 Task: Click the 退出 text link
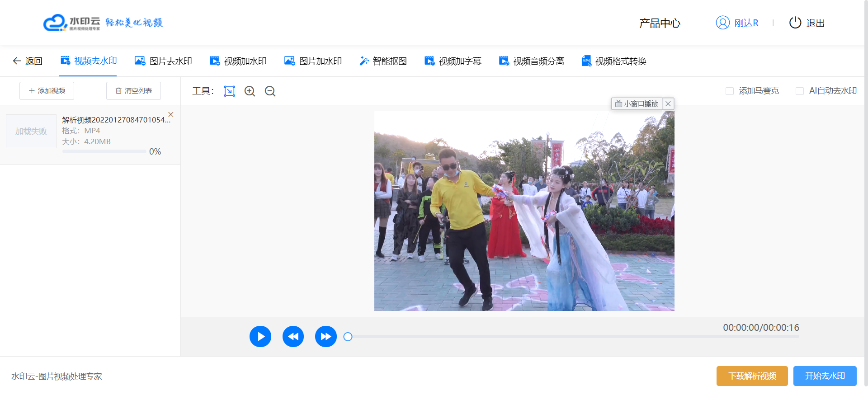tap(816, 23)
